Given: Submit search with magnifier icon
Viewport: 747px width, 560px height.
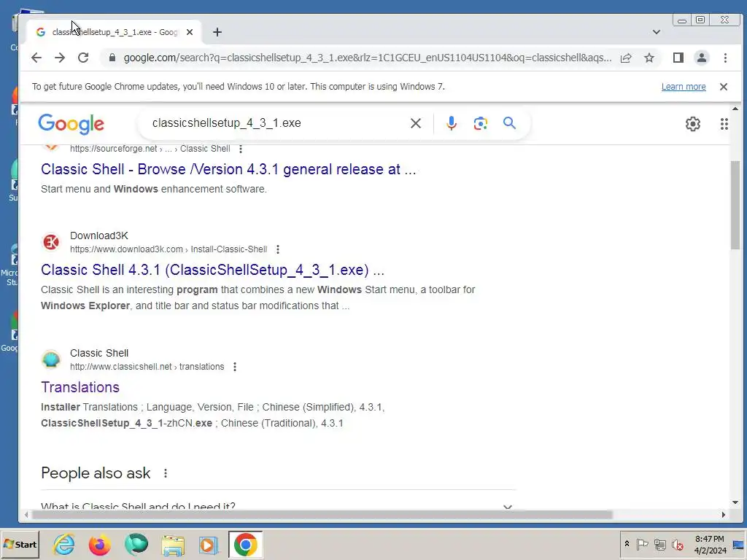Looking at the screenshot, I should tap(509, 123).
